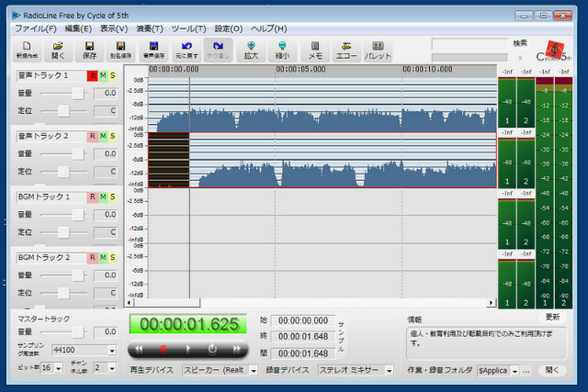Click the X clear button beside search

click(520, 58)
